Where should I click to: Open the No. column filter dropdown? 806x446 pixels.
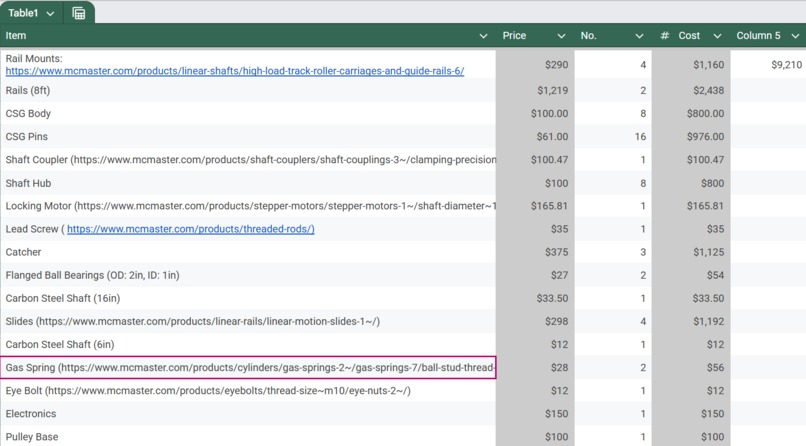(x=639, y=36)
